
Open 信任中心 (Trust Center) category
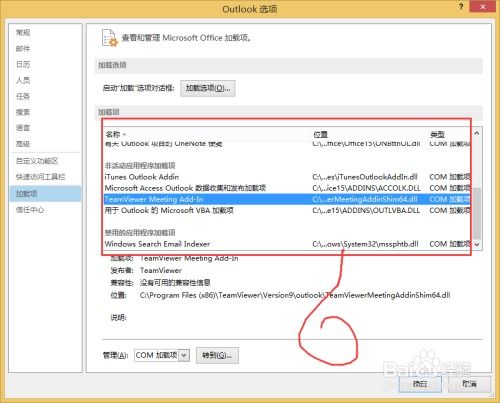click(x=30, y=210)
